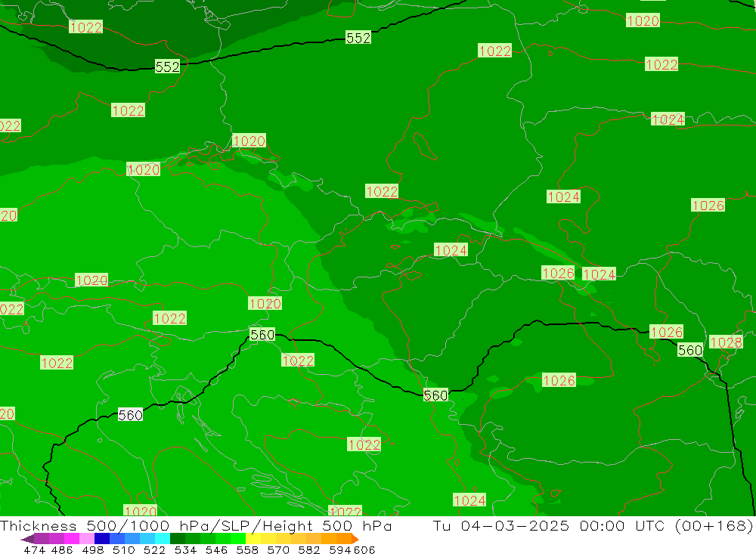Click legend value 522

pos(154,549)
